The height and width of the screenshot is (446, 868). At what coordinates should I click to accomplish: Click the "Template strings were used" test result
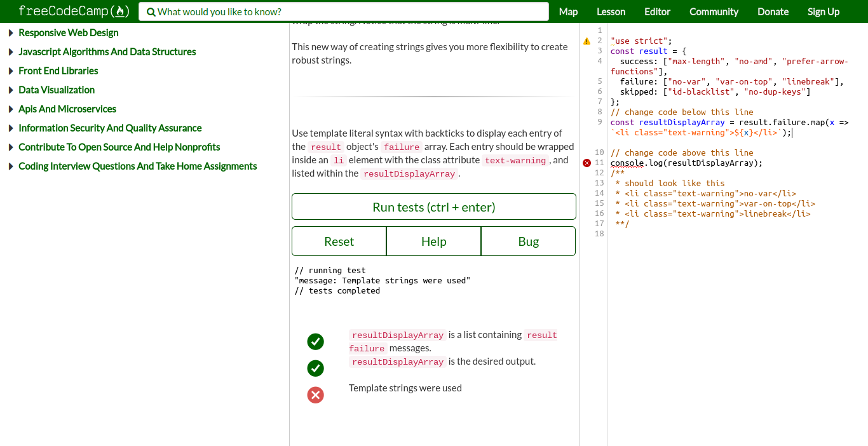pyautogui.click(x=405, y=388)
